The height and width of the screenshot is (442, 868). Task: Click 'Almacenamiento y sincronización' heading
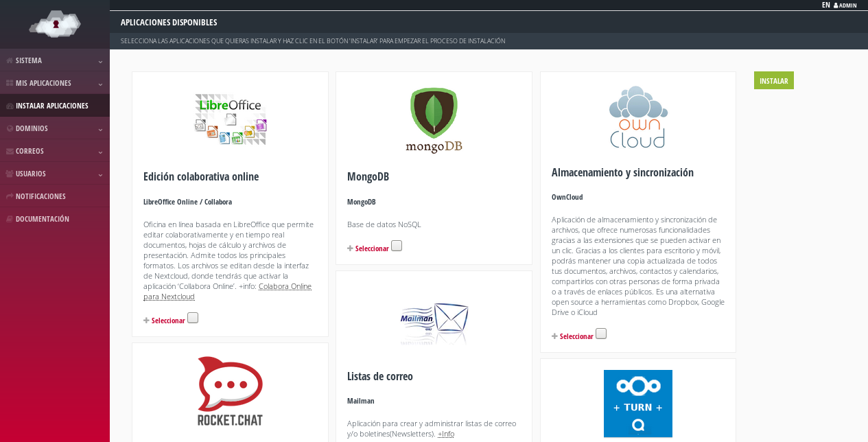[622, 172]
